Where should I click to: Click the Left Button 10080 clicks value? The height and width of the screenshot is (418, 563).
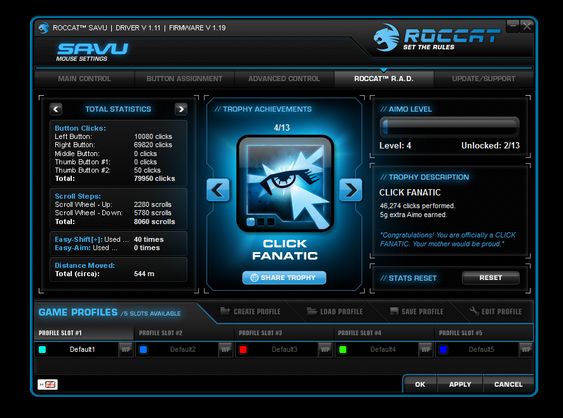pyautogui.click(x=153, y=136)
